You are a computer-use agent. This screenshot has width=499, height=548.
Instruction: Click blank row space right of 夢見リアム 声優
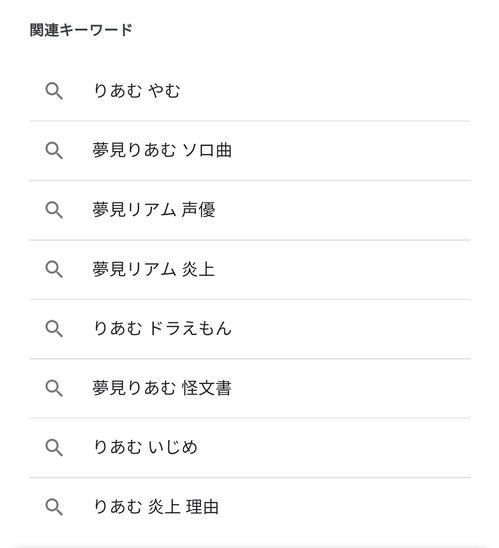pos(342,210)
